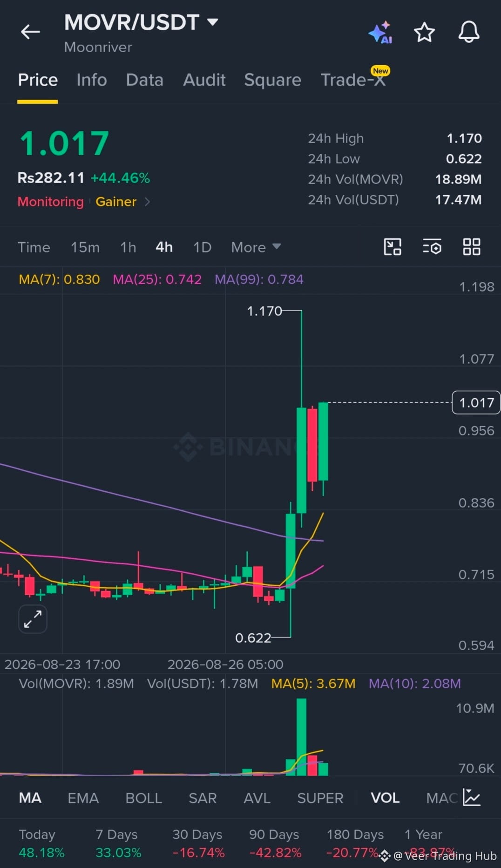Open indicator chart settings icon beside MAC
The width and height of the screenshot is (501, 868).
[x=471, y=798]
